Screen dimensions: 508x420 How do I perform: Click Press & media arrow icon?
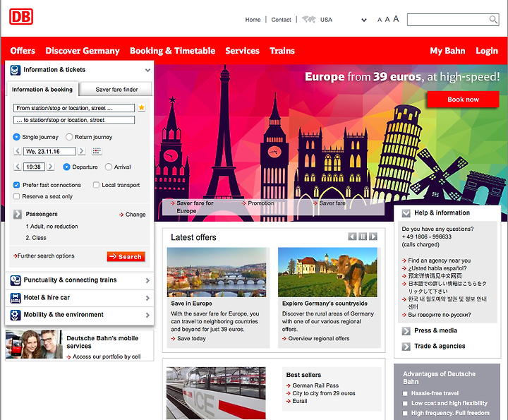pyautogui.click(x=406, y=331)
